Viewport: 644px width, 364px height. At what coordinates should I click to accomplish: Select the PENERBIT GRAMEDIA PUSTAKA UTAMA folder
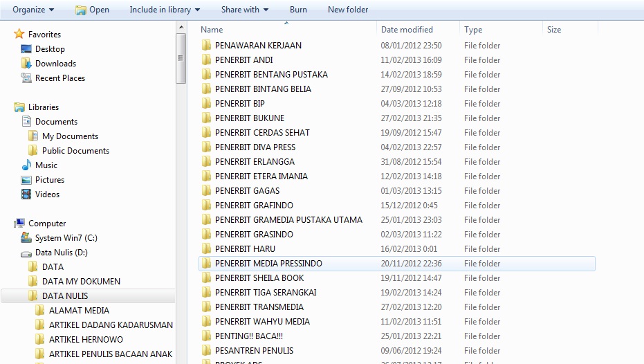288,220
